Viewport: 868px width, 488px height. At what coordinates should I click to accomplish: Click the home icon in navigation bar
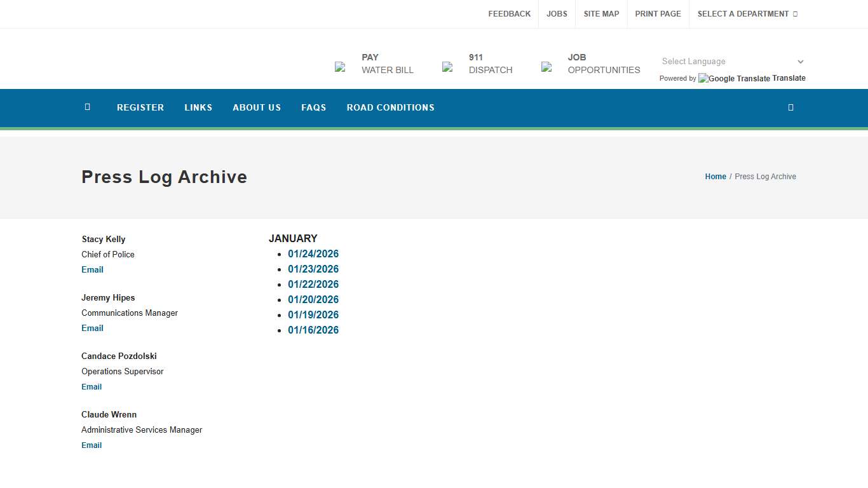point(87,107)
